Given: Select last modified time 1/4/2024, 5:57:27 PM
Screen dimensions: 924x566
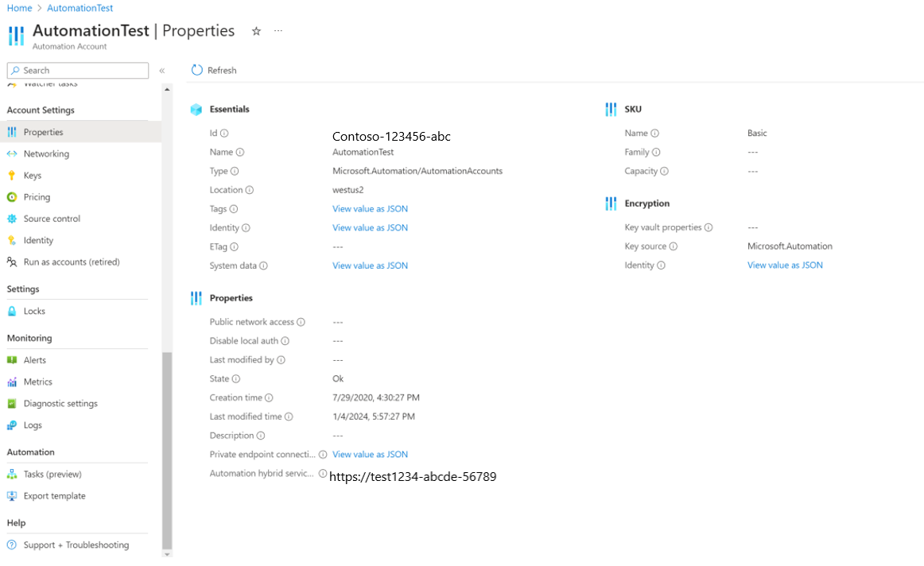Looking at the screenshot, I should pyautogui.click(x=374, y=417).
